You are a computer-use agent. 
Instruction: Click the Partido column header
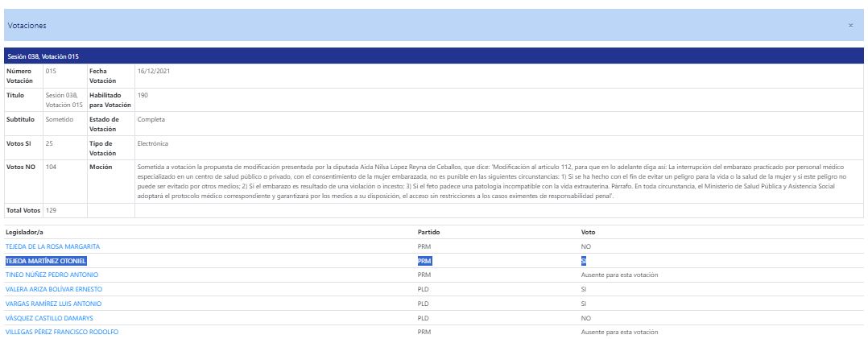[428, 232]
